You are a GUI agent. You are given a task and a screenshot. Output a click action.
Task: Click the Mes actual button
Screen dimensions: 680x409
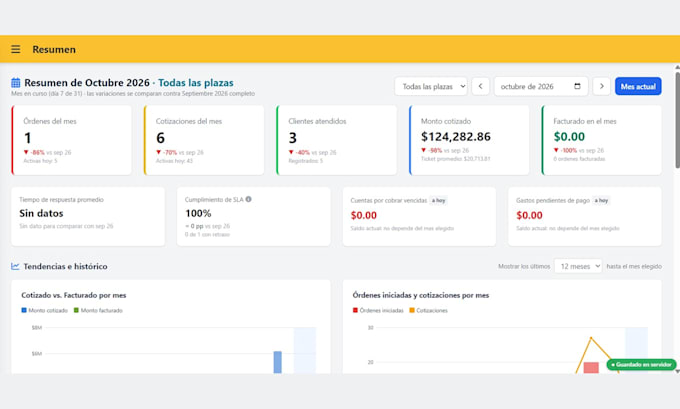point(638,86)
